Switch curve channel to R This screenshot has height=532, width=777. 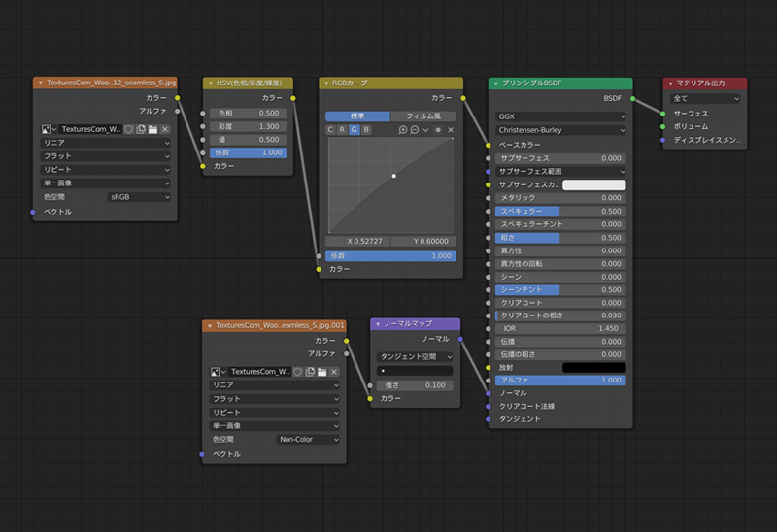point(342,129)
